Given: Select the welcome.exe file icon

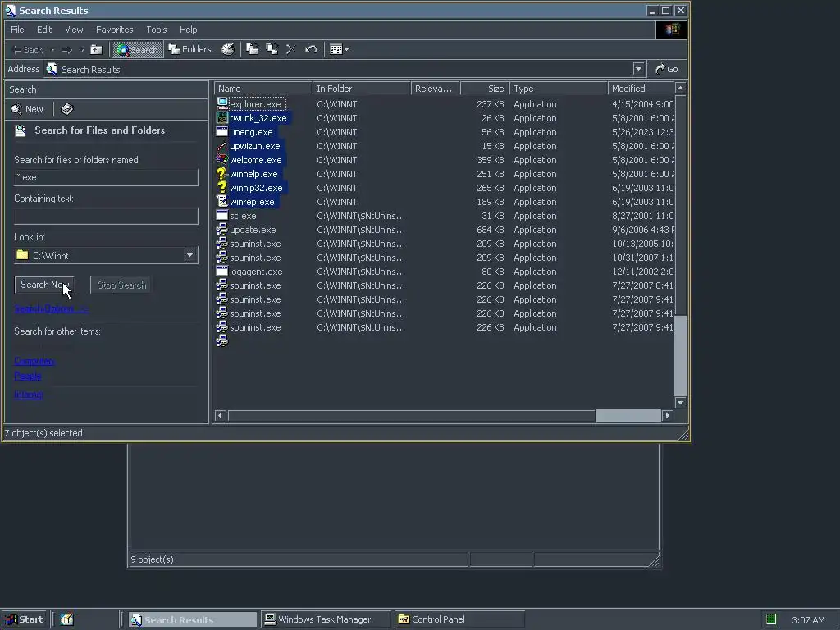Looking at the screenshot, I should click(x=221, y=159).
